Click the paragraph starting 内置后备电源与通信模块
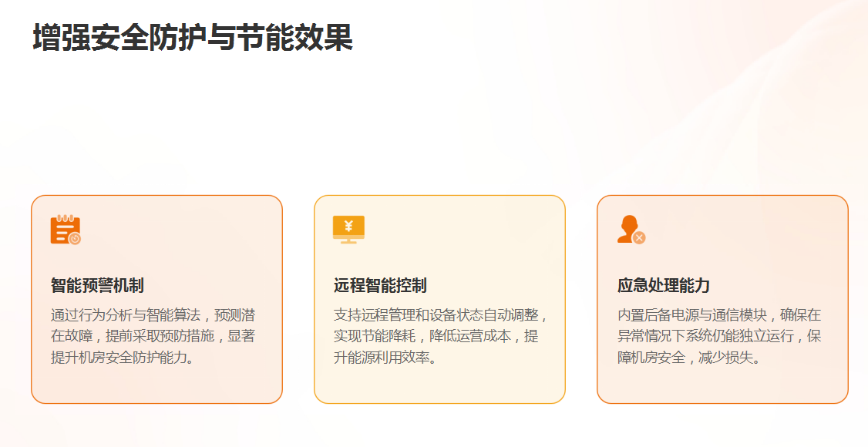 pos(719,336)
